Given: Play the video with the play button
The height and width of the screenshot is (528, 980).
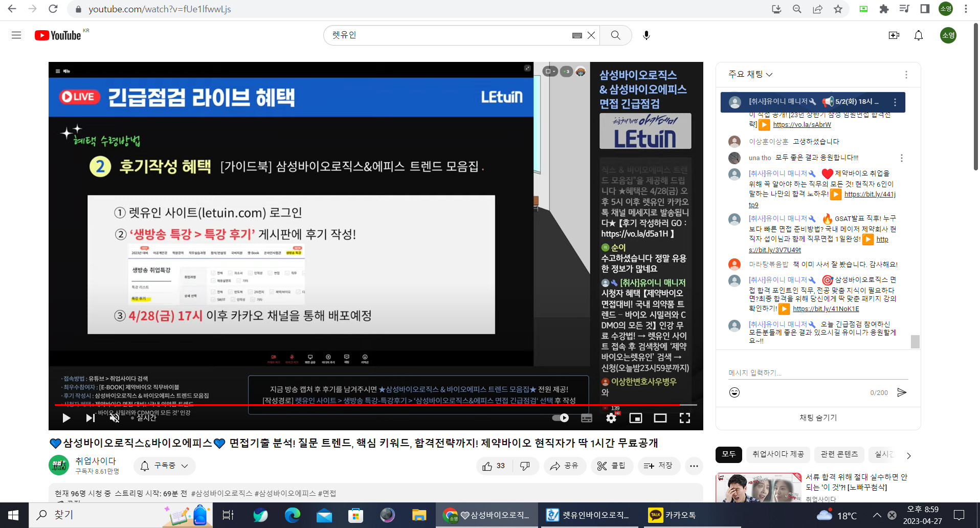Looking at the screenshot, I should coord(66,418).
